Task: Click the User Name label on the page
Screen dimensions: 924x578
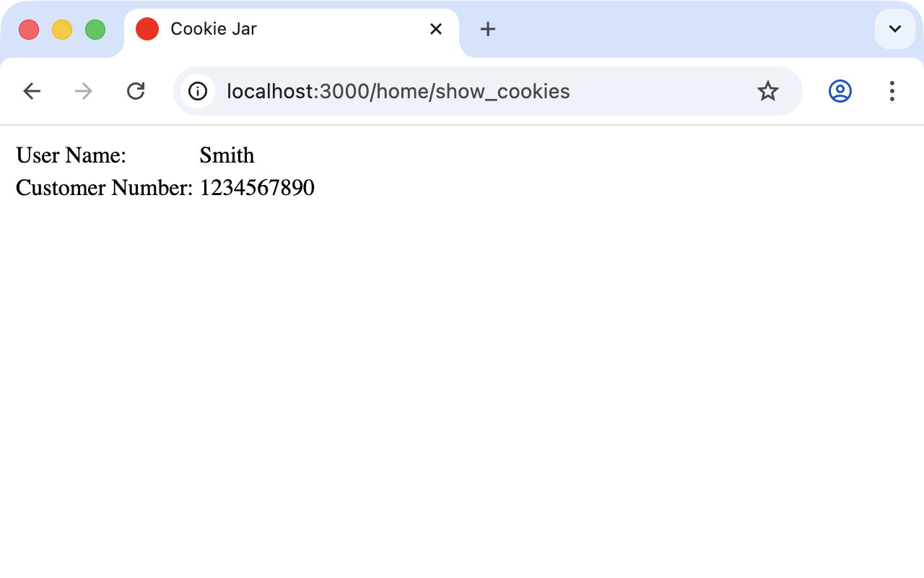Action: pos(71,155)
